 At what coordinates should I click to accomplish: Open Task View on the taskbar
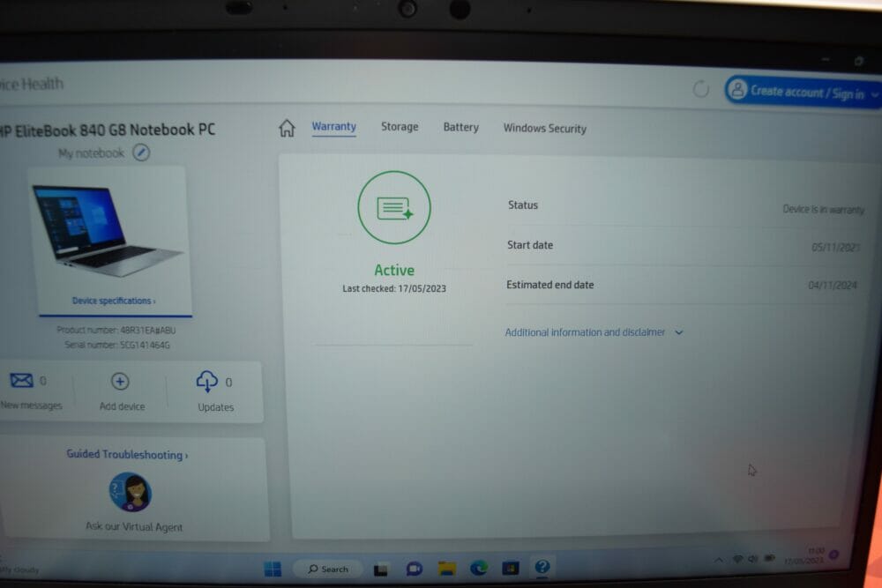click(381, 570)
